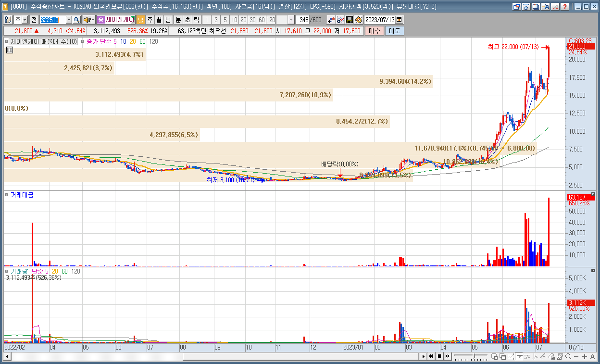This screenshot has height=364, width=600.
Task: Click the trendline drawing icon in bottom bar
Action: click(x=543, y=356)
